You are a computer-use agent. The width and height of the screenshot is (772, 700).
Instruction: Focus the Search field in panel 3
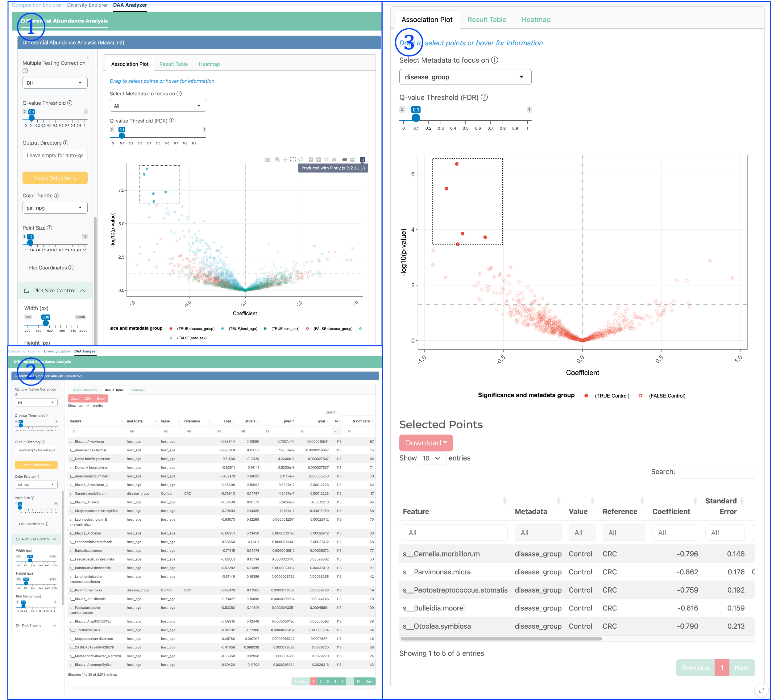(x=716, y=472)
